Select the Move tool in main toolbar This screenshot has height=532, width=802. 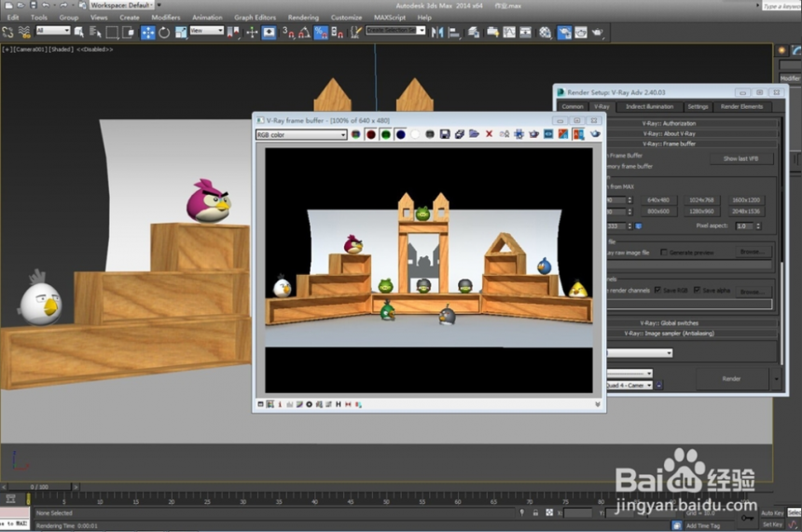coord(147,33)
